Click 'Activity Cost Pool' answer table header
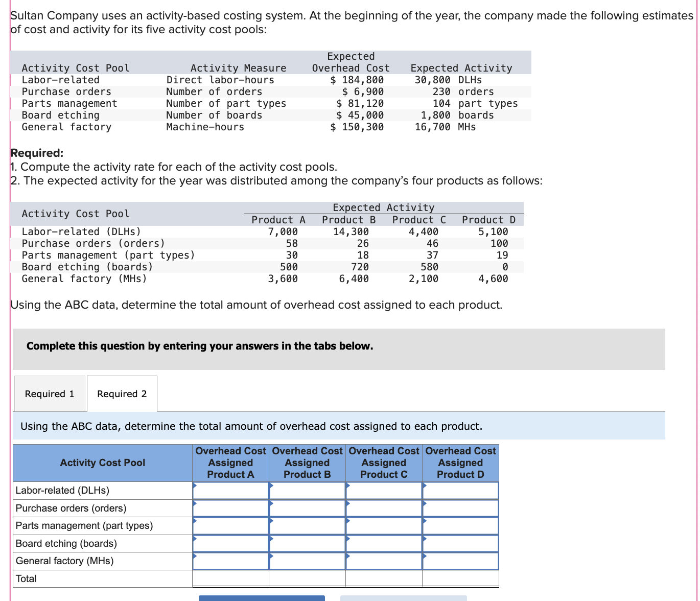The image size is (700, 601). 103,463
